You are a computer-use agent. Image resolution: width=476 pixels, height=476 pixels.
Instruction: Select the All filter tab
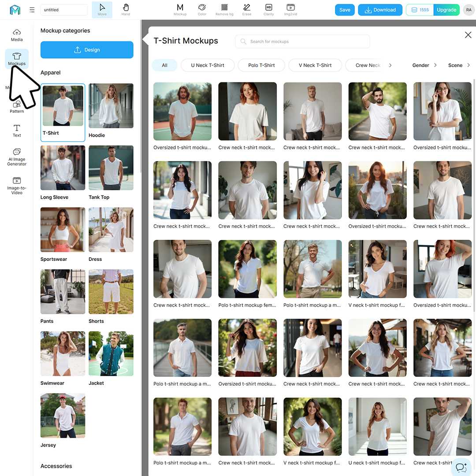point(164,65)
